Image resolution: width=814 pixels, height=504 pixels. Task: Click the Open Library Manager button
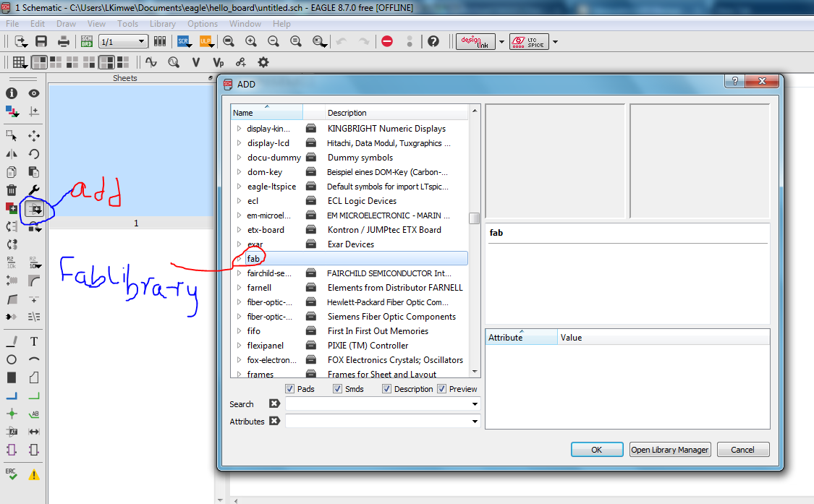click(x=670, y=450)
